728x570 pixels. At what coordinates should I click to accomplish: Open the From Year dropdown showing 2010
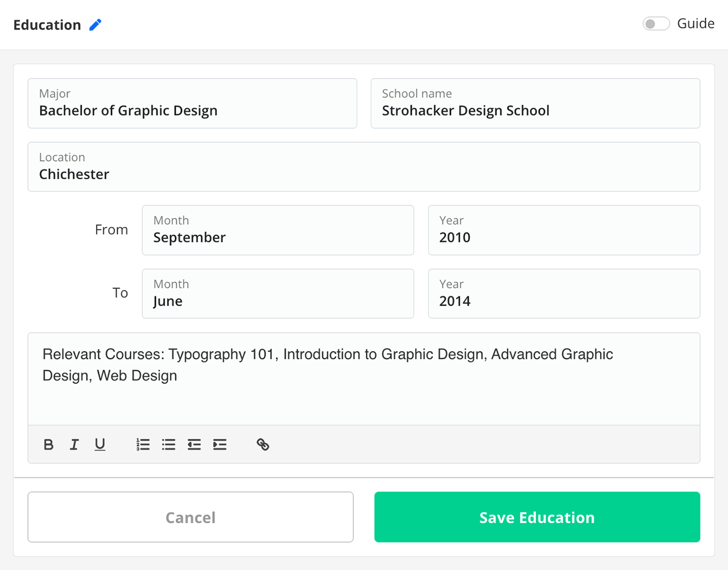click(x=564, y=230)
